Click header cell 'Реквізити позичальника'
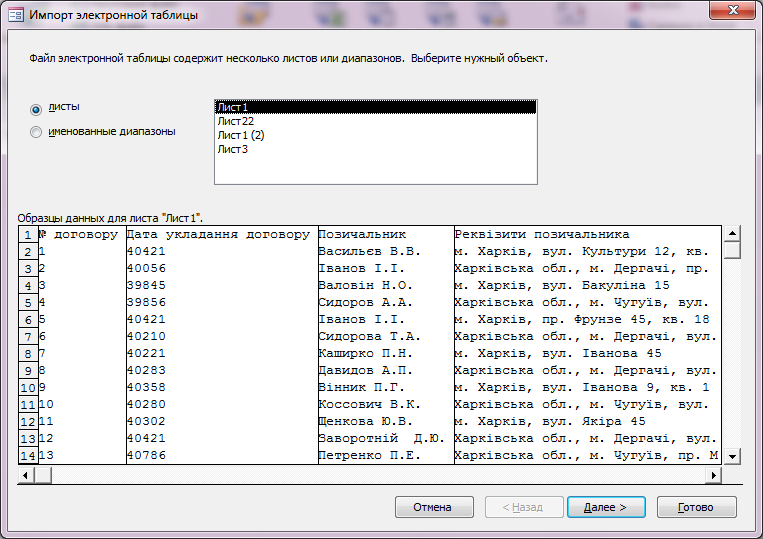The width and height of the screenshot is (763, 539). (x=587, y=234)
